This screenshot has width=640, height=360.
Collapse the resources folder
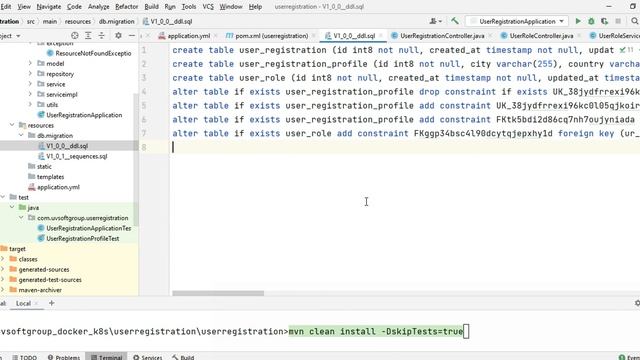coord(12,125)
